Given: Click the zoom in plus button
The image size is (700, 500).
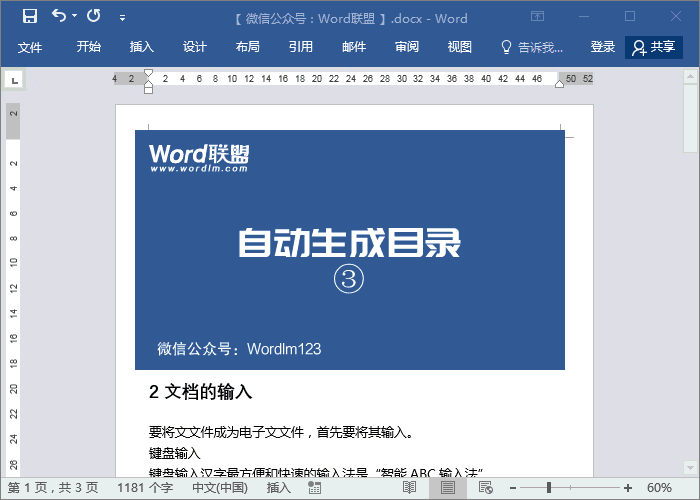Looking at the screenshot, I should click(628, 488).
